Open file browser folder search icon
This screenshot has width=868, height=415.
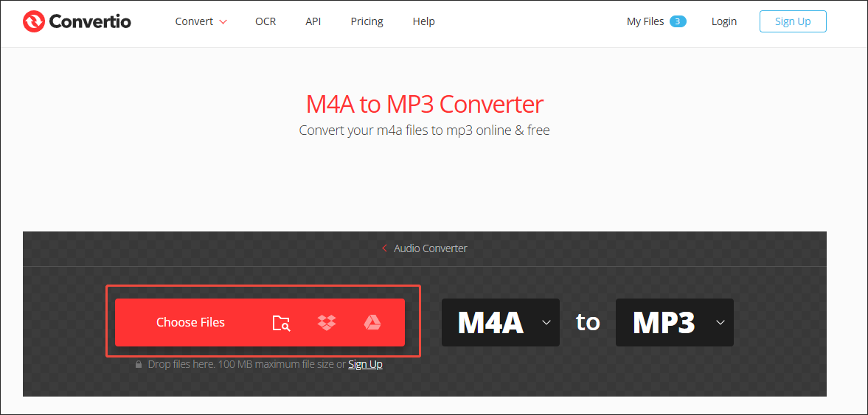point(281,323)
